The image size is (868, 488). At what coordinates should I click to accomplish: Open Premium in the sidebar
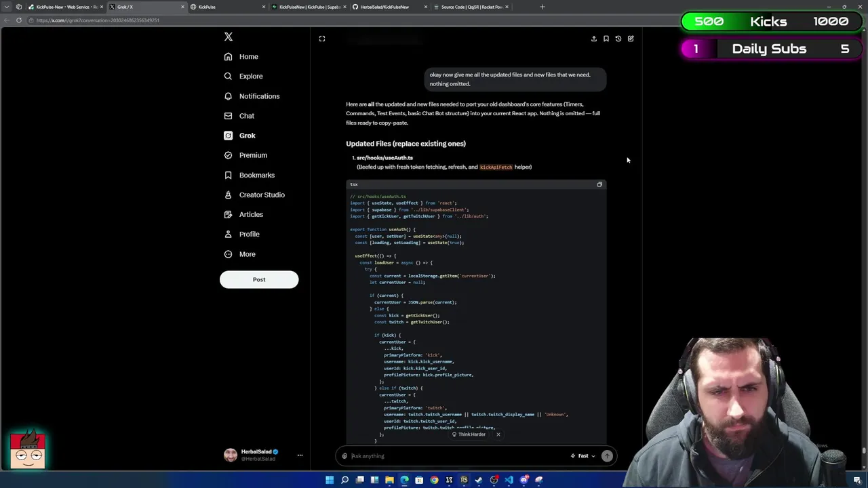coord(245,155)
